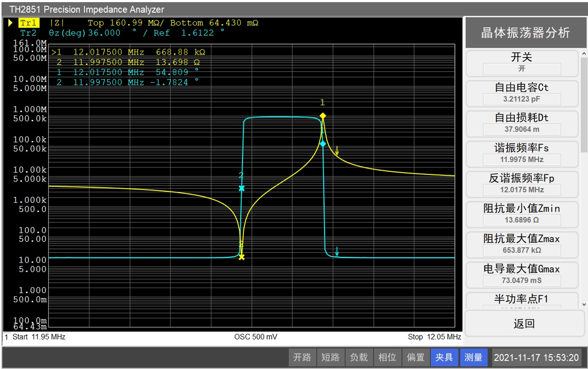Click cyan diamond marker on phase trace
This screenshot has height=369, width=588.
tap(323, 144)
